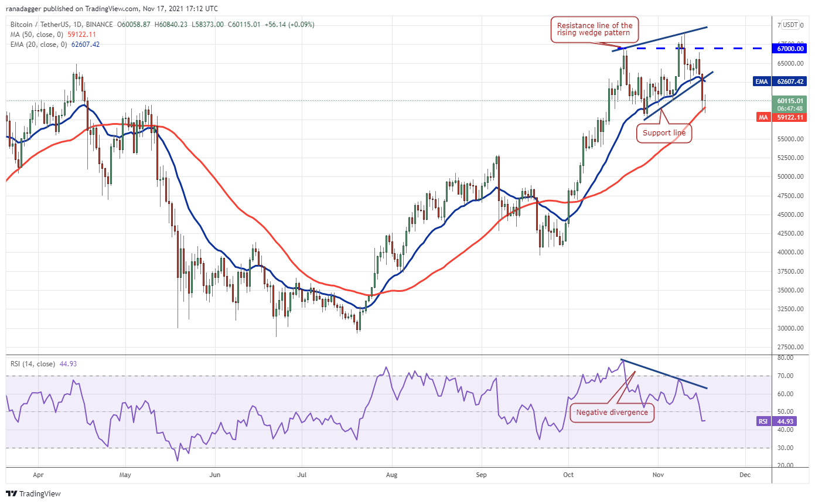Click the red MA tag on price axis
The image size is (815, 504).
click(x=763, y=117)
